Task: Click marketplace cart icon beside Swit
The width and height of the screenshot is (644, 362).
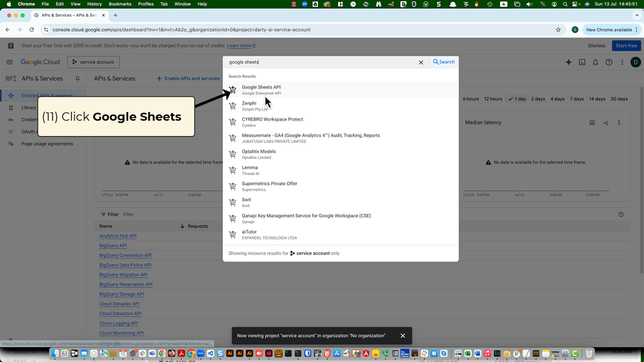Action: tap(233, 202)
